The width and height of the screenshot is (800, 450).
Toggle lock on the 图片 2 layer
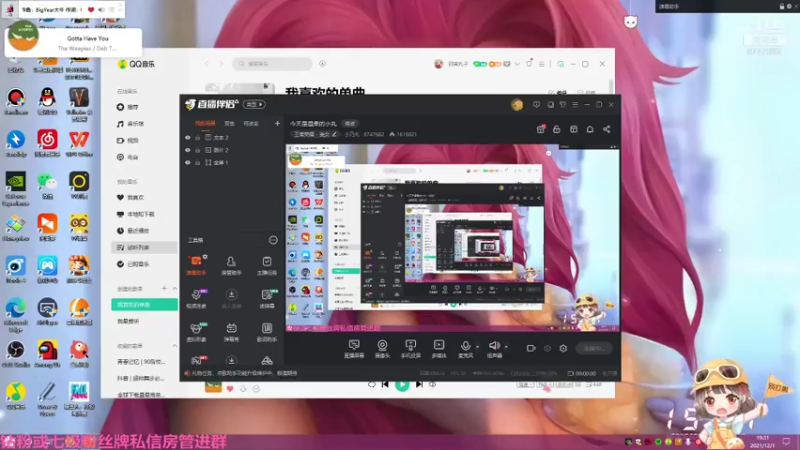(x=197, y=150)
